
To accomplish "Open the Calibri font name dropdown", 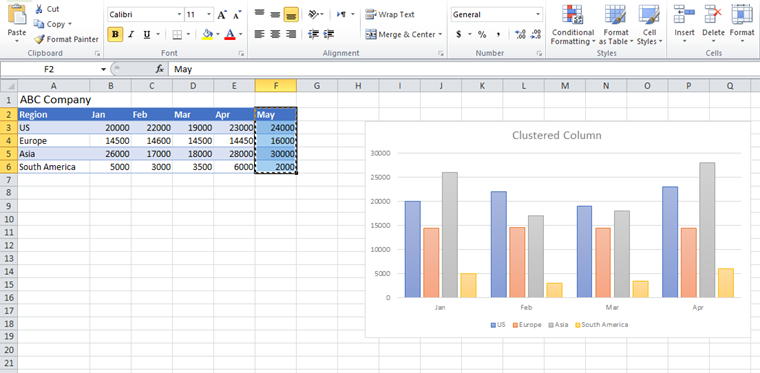I will [x=179, y=15].
